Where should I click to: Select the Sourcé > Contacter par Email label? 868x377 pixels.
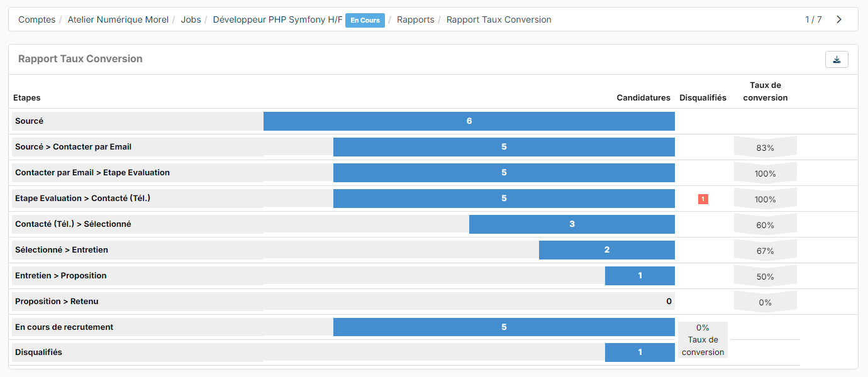click(73, 147)
